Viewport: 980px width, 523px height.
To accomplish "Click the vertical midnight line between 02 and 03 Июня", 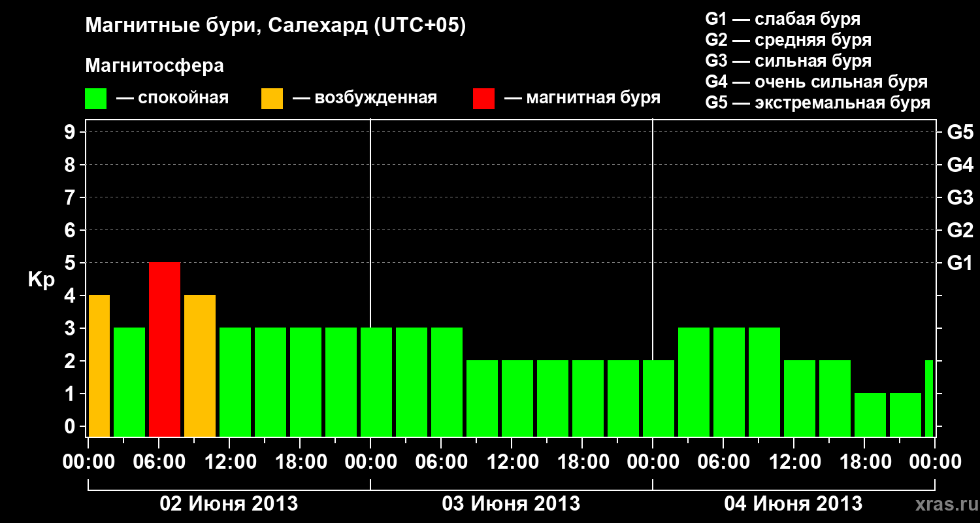I will [370, 222].
